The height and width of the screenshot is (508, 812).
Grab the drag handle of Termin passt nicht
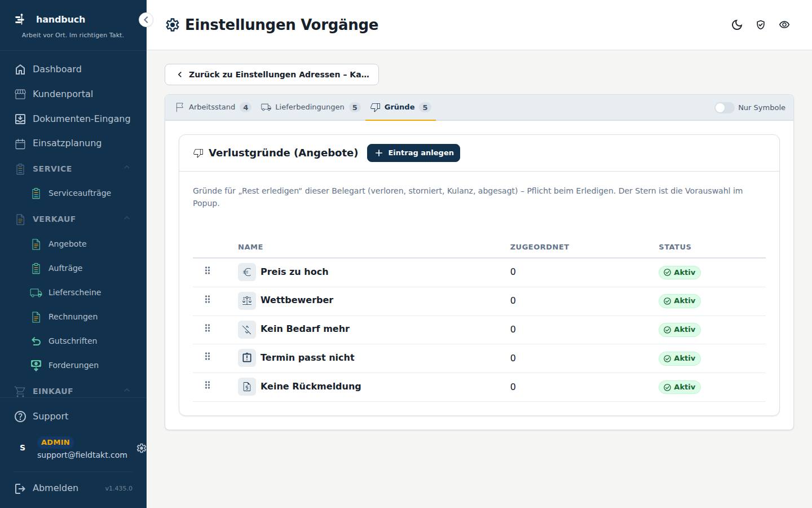208,357
